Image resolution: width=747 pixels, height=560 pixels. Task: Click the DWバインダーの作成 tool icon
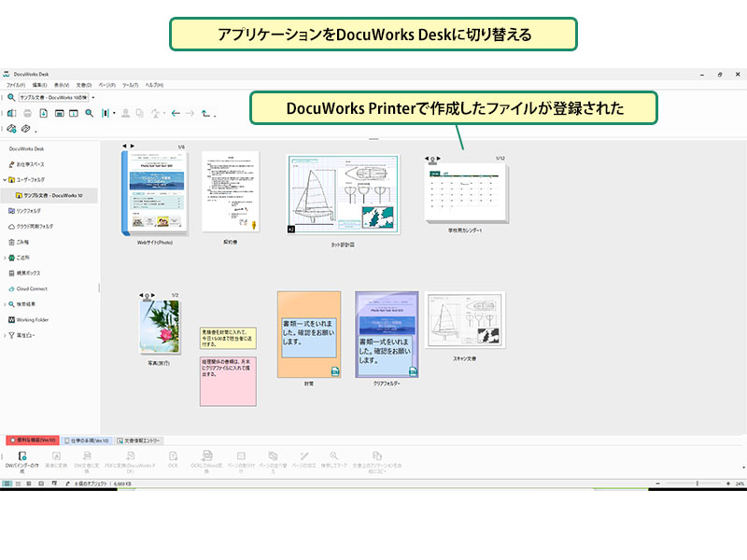[21, 455]
